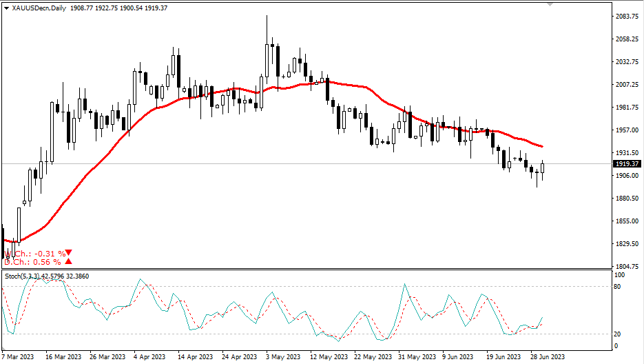Image resolution: width=644 pixels, height=364 pixels.
Task: Click the stochastic 20 level label
Action: (x=618, y=334)
